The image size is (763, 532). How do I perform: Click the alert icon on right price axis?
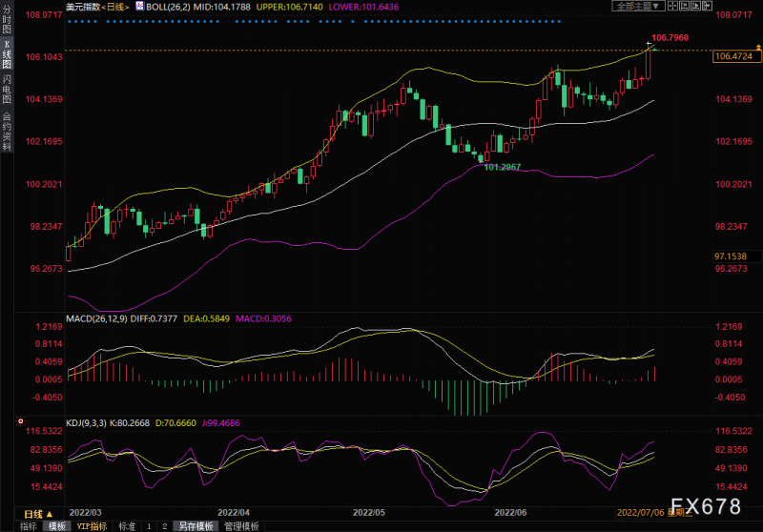pyautogui.click(x=758, y=49)
